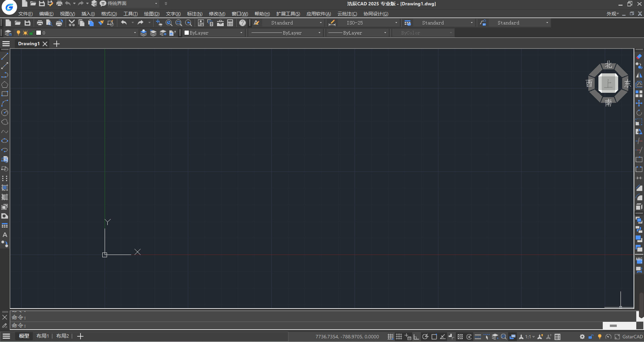This screenshot has width=644, height=342.
Task: Select the Rectangle drawing tool
Action: [x=5, y=94]
